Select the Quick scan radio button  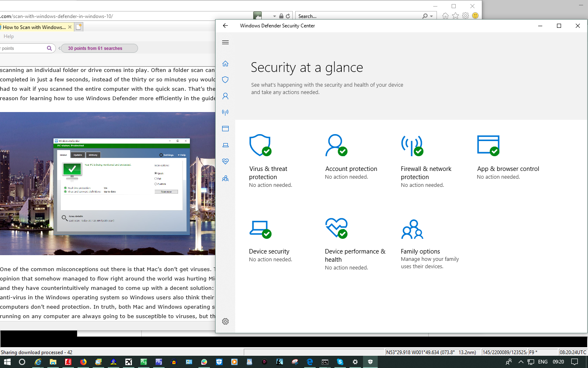tap(156, 173)
